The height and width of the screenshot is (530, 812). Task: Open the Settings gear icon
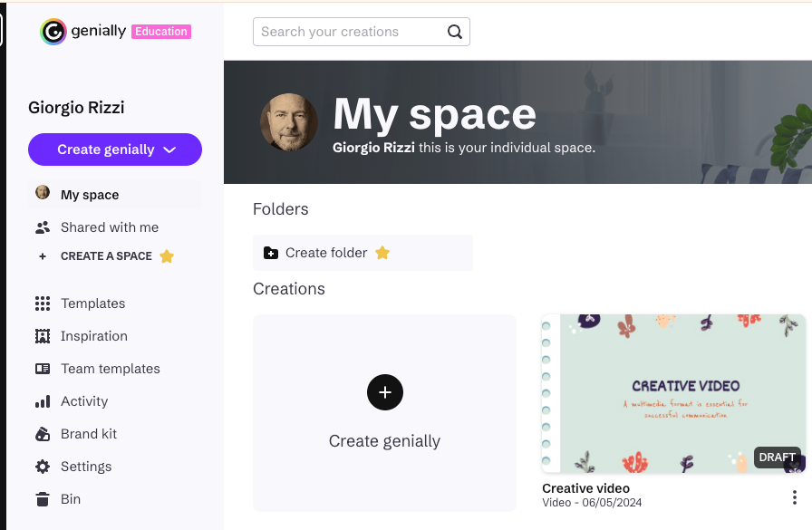(x=43, y=467)
